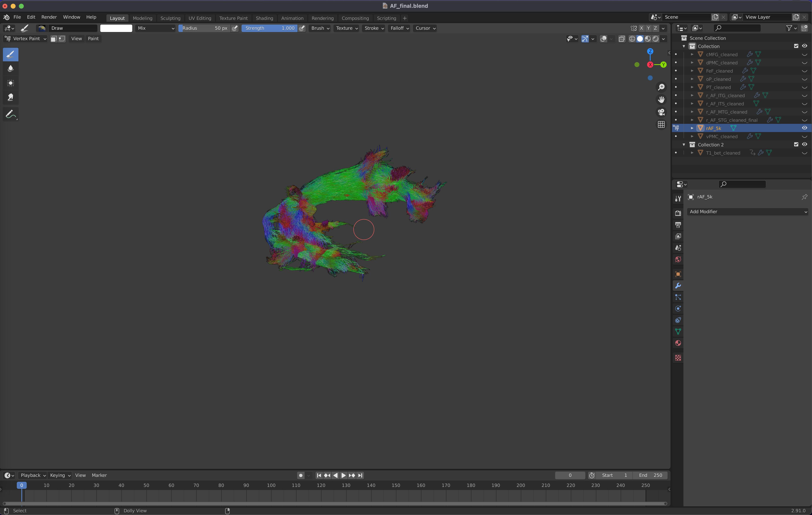Open the Texture settings dropdown
The width and height of the screenshot is (812, 515).
tap(346, 28)
